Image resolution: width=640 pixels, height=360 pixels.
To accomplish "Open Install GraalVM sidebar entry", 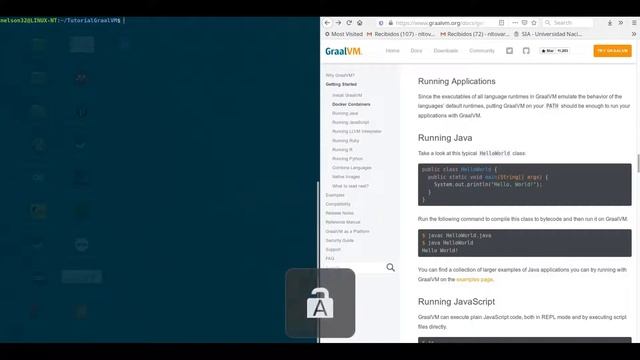I will tap(347, 96).
